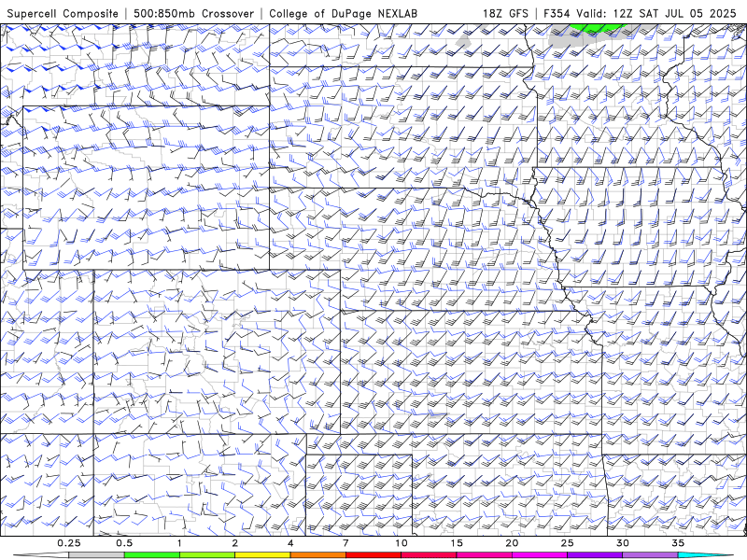Select the "12Z SAT JUL 05 2025" valid time
Image resolution: width=747 pixels, height=560 pixels.
[674, 13]
